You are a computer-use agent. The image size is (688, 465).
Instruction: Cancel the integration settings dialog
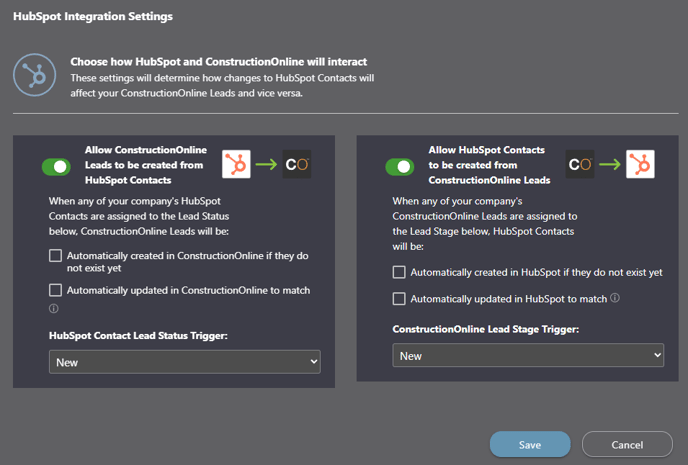(x=627, y=444)
